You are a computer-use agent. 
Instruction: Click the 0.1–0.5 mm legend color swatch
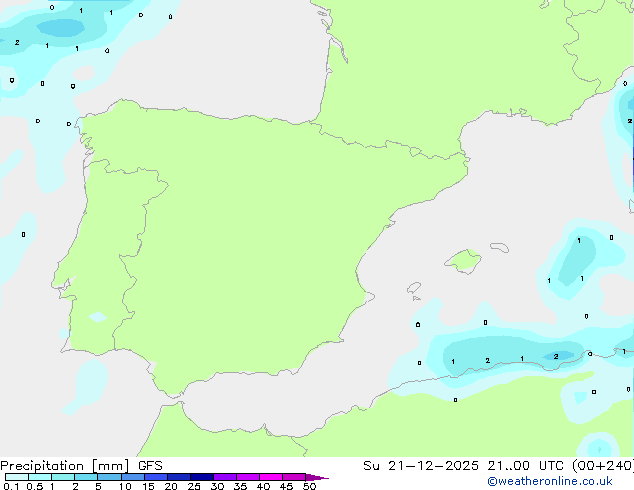(x=17, y=477)
